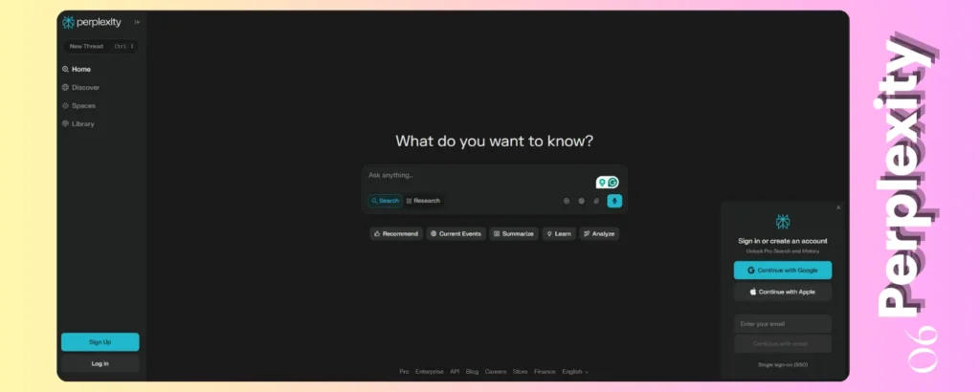Click Continue with Apple
Viewport: 980px width, 392px height.
(783, 292)
